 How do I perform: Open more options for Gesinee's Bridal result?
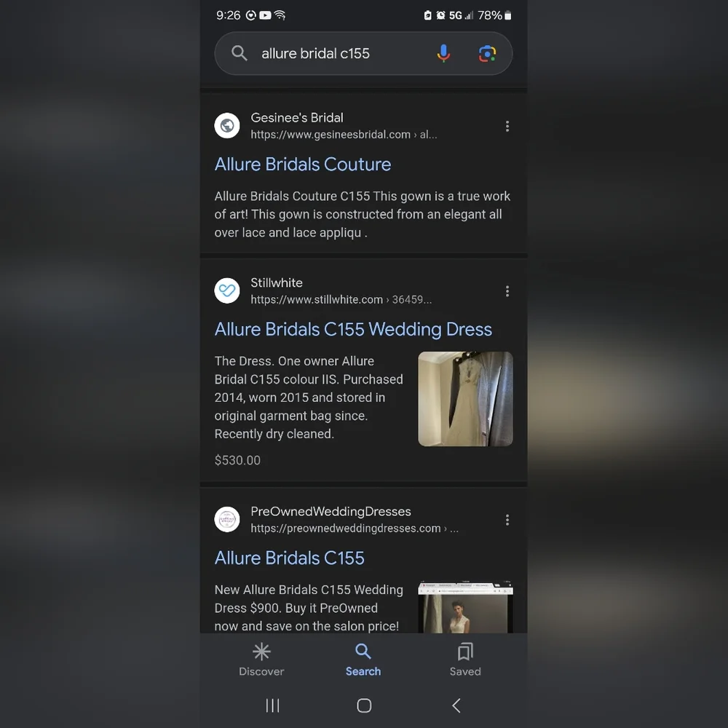point(507,126)
